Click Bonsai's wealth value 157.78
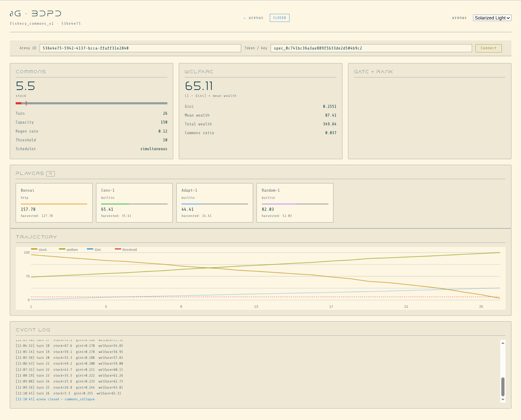 pyautogui.click(x=28, y=209)
